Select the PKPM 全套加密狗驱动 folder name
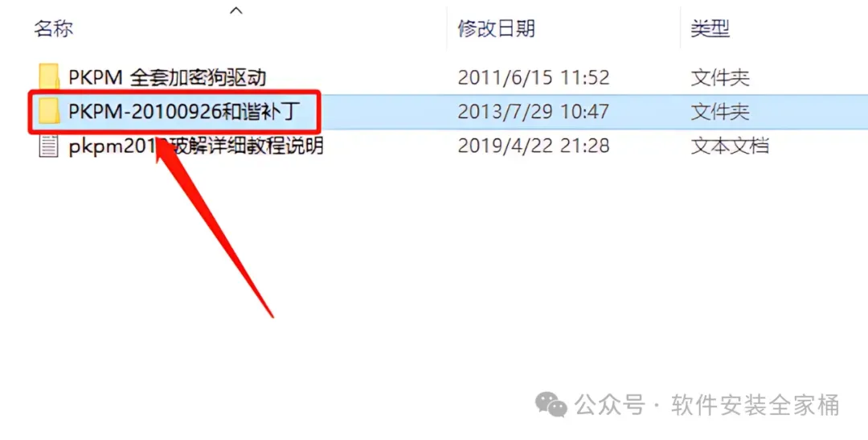Screen dimensions: 868x440 click(167, 77)
